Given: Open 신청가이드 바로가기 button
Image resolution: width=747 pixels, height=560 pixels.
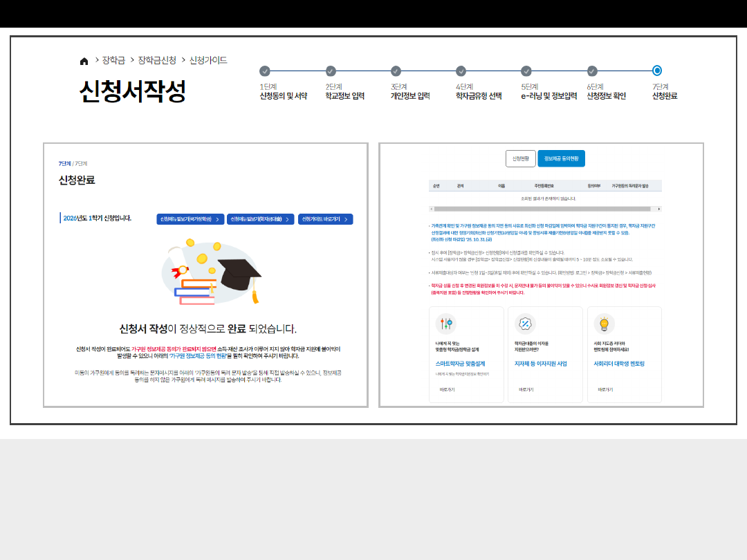Looking at the screenshot, I should (x=325, y=219).
